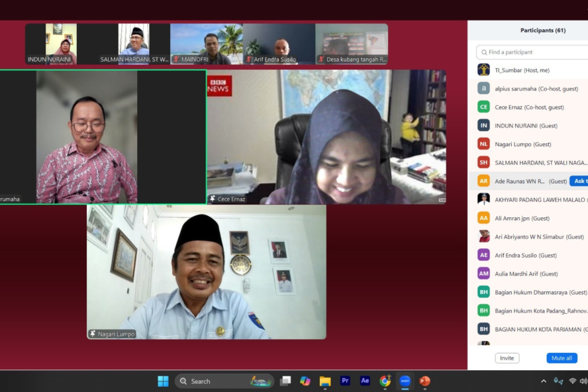The image size is (588, 392).
Task: Click the Windows Start button
Action: click(163, 381)
